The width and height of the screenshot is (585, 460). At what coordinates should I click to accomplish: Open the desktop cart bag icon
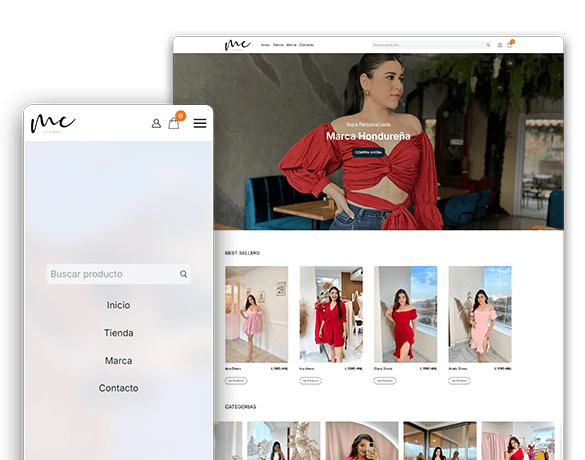(x=510, y=45)
